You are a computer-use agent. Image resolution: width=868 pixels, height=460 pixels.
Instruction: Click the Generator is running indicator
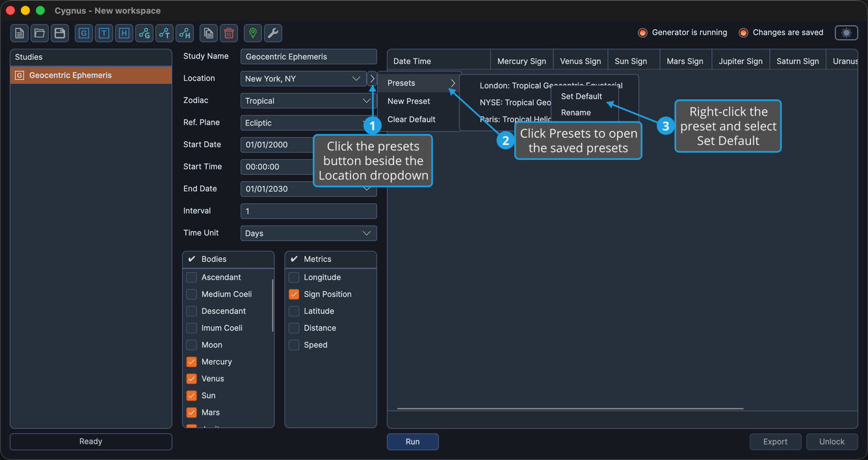683,32
